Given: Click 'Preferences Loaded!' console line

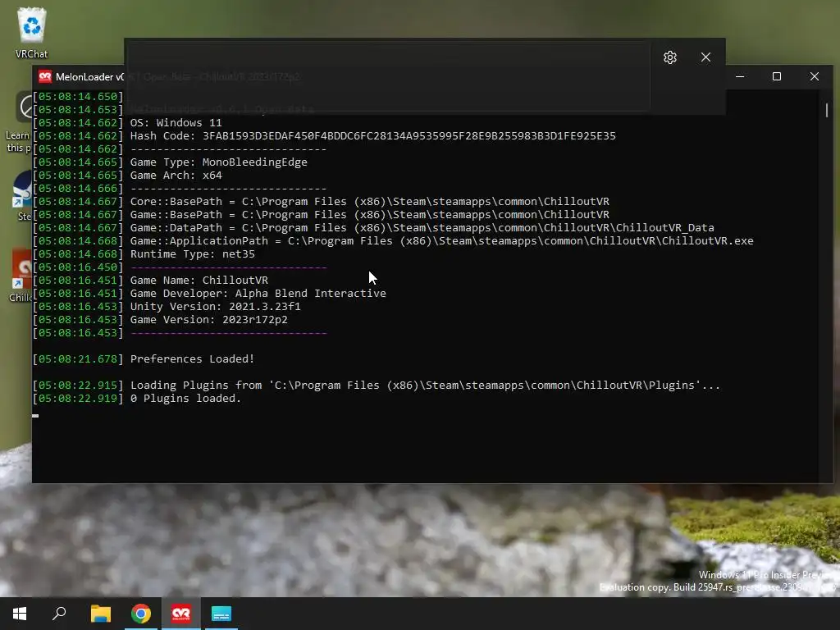Looking at the screenshot, I should 192,359.
